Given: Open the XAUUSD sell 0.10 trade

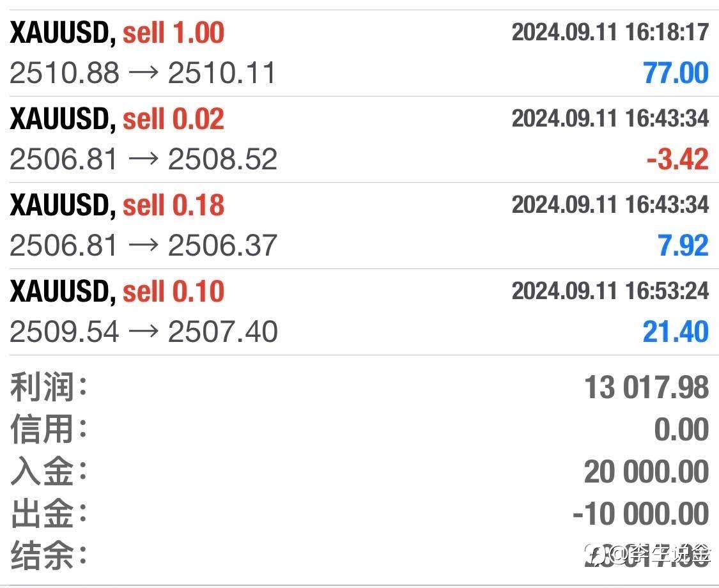Looking at the screenshot, I should pos(117,291).
